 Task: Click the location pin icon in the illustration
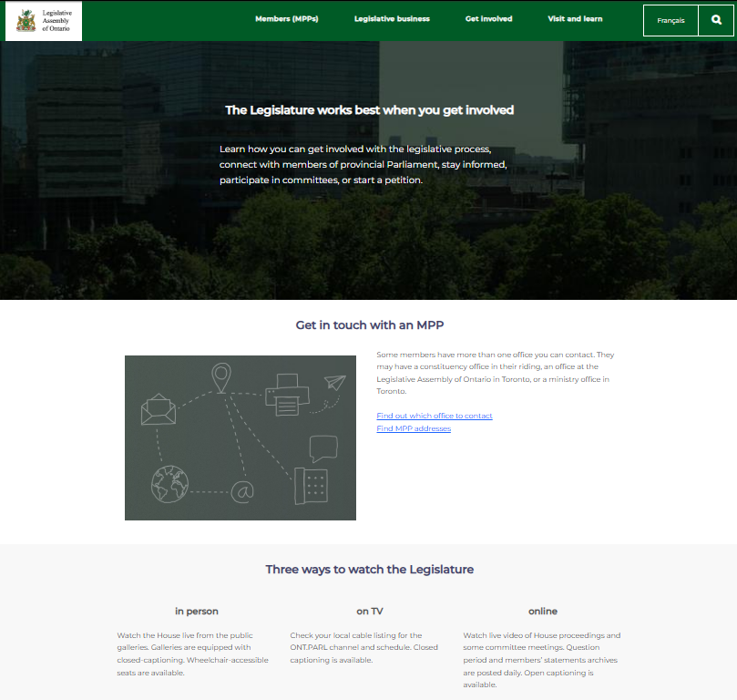[x=220, y=377]
